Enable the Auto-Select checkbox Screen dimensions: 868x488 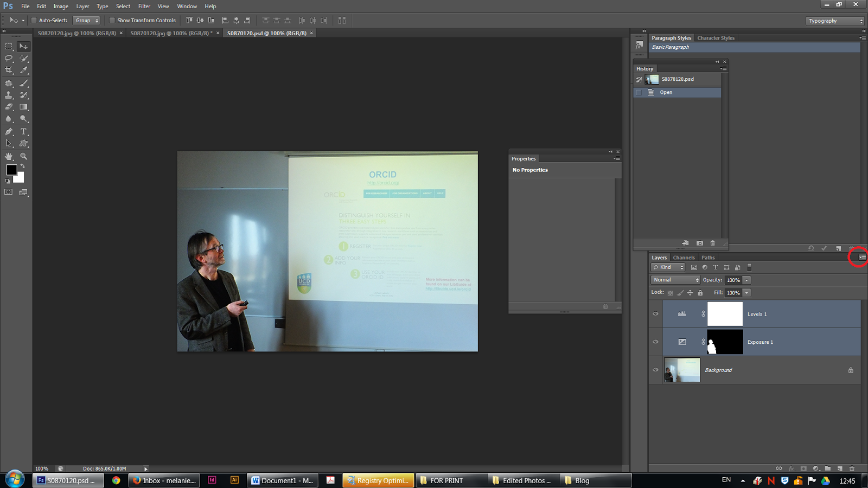(x=34, y=20)
